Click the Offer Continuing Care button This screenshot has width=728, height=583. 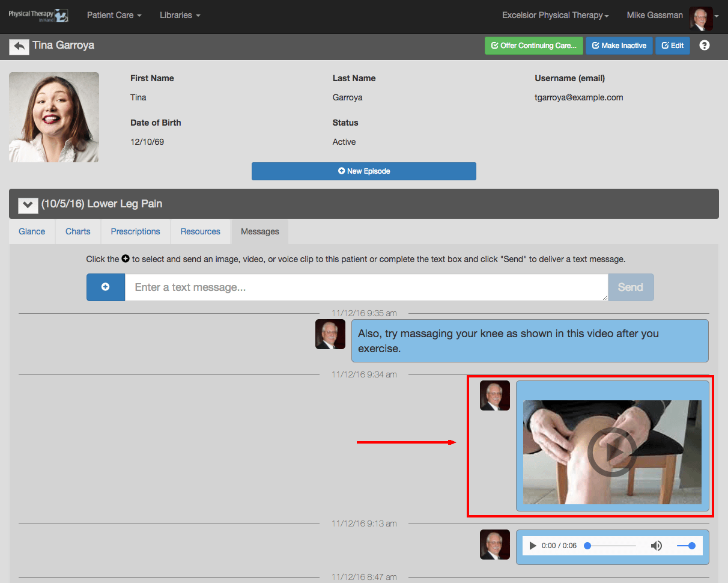(x=534, y=46)
